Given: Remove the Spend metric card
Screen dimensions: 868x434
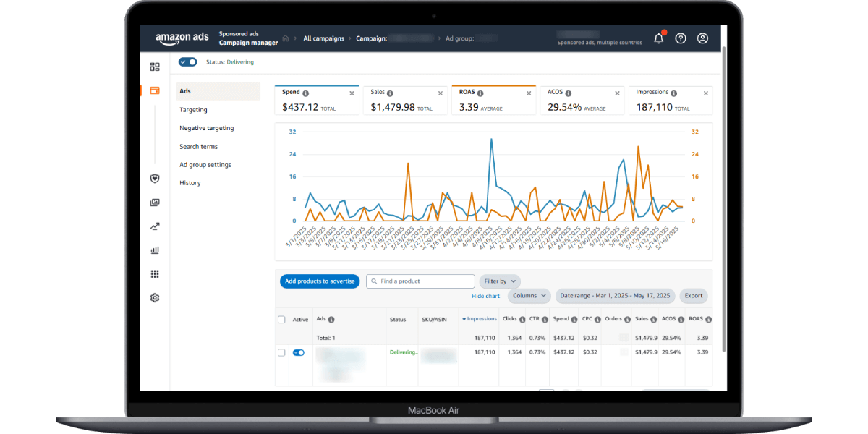Looking at the screenshot, I should [x=352, y=93].
